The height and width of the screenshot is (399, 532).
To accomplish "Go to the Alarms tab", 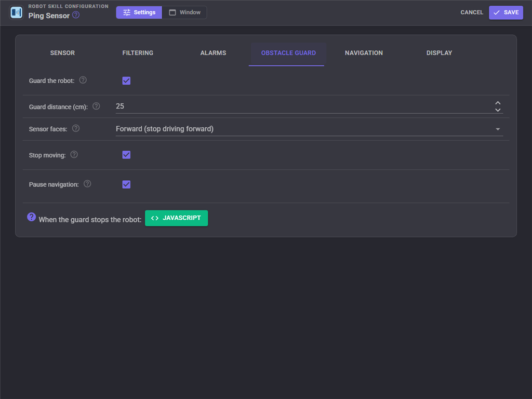I will [213, 53].
